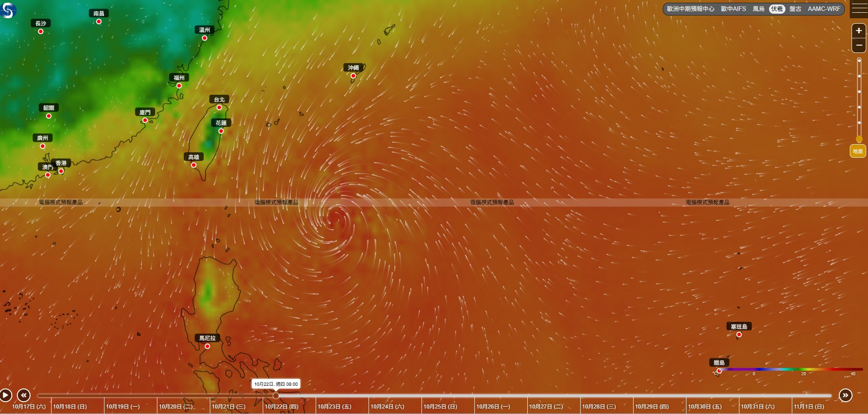Click the observatory logo in the corner
The image size is (868, 414).
coord(8,10)
